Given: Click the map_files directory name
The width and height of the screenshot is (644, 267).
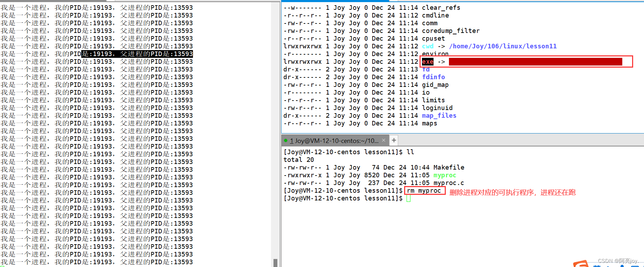Looking at the screenshot, I should point(439,115).
